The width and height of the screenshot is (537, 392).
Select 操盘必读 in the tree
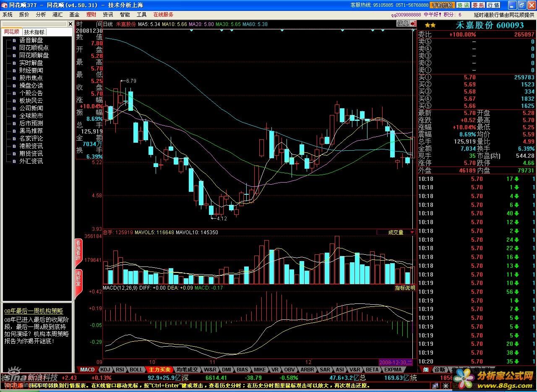31,86
